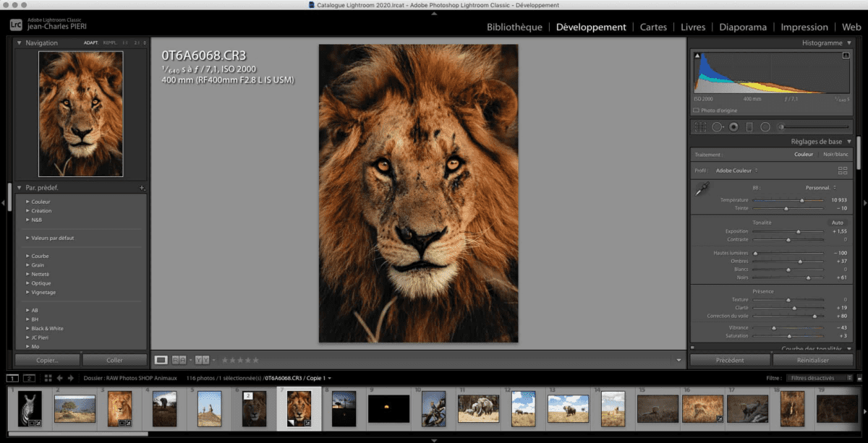Add a new preset with plus icon
868x443 pixels.
142,188
